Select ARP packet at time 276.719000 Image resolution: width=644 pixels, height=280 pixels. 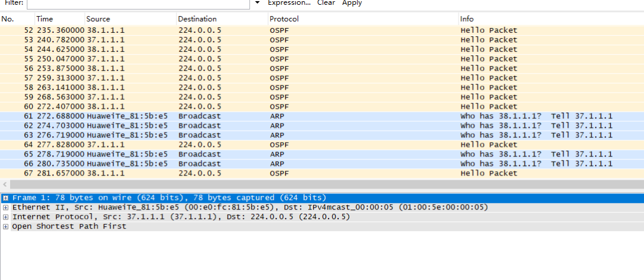[322, 135]
